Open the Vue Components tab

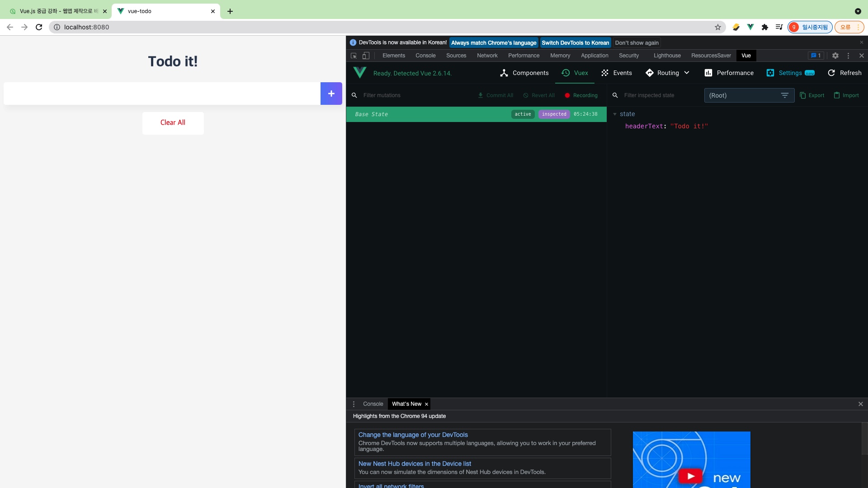point(524,73)
